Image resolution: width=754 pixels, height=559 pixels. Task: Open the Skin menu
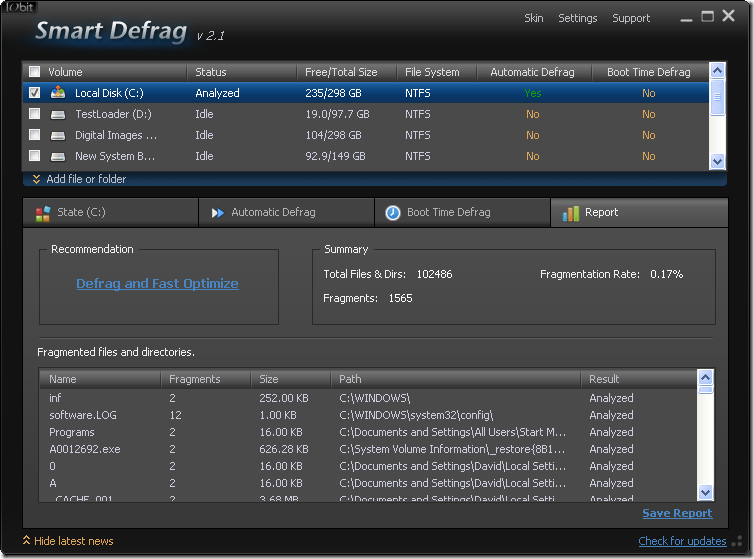tap(534, 18)
